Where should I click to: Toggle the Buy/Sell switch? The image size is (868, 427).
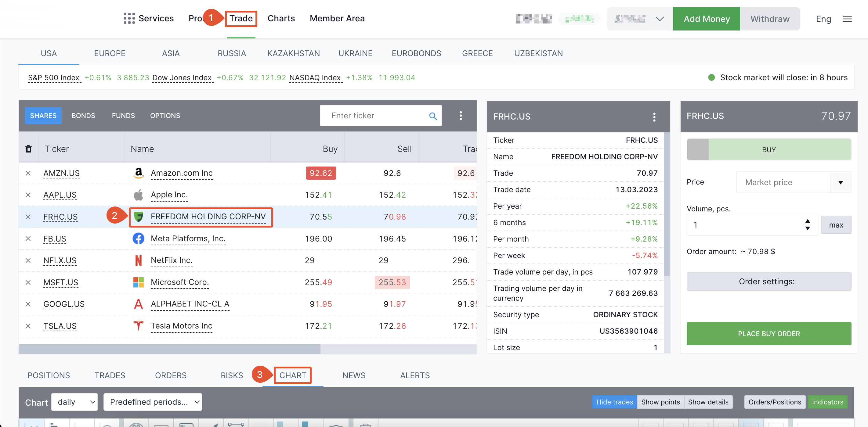click(x=698, y=149)
